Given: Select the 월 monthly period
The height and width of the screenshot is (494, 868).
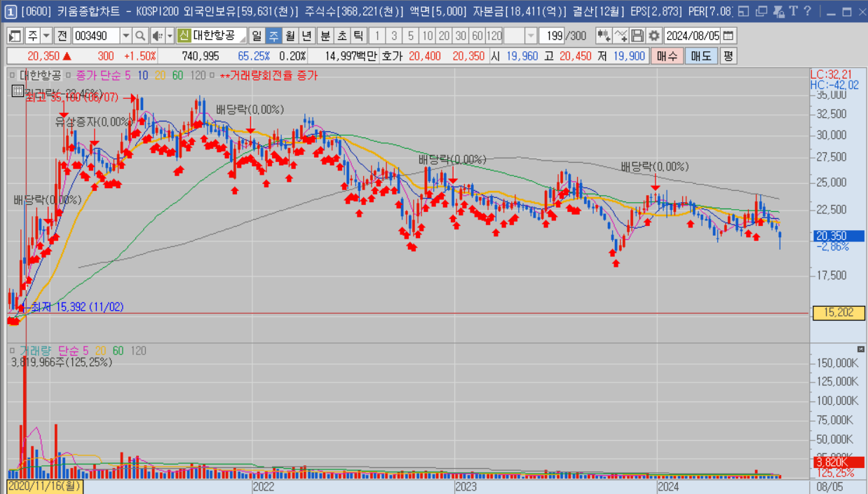Looking at the screenshot, I should click(x=290, y=36).
